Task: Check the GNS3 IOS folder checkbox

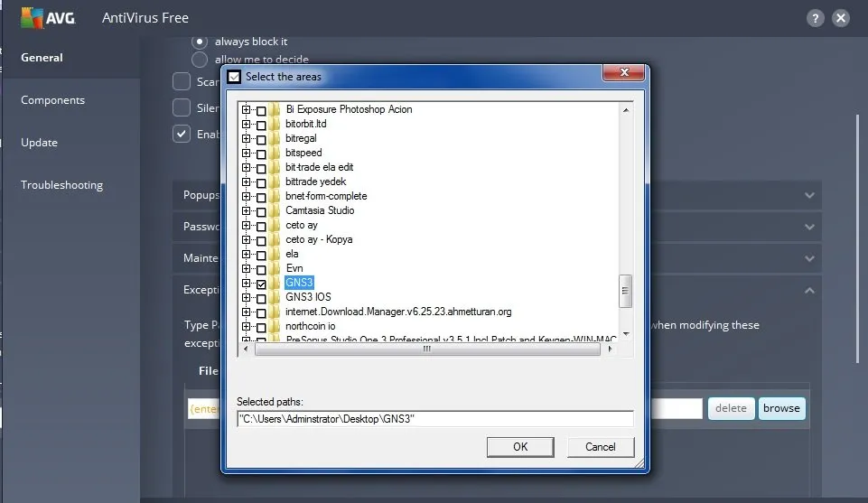Action: coord(261,298)
